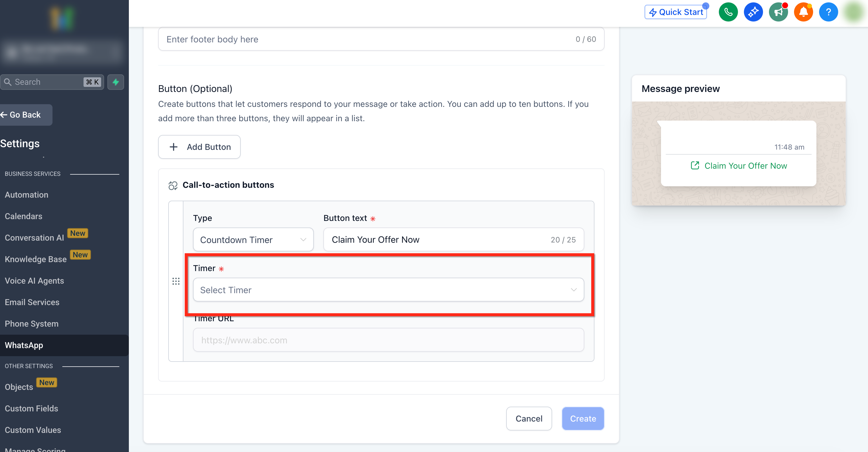Go to Conversation AI settings
This screenshot has width=868, height=452.
(x=34, y=238)
